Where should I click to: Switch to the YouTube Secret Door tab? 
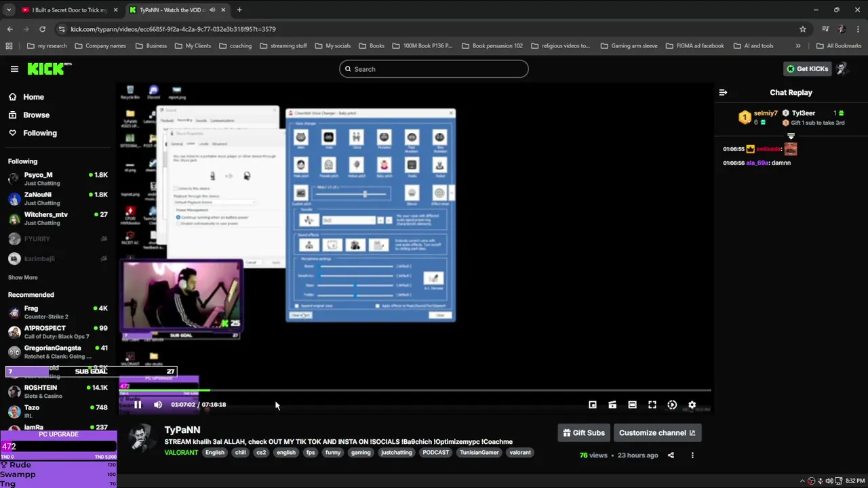pyautogui.click(x=68, y=10)
